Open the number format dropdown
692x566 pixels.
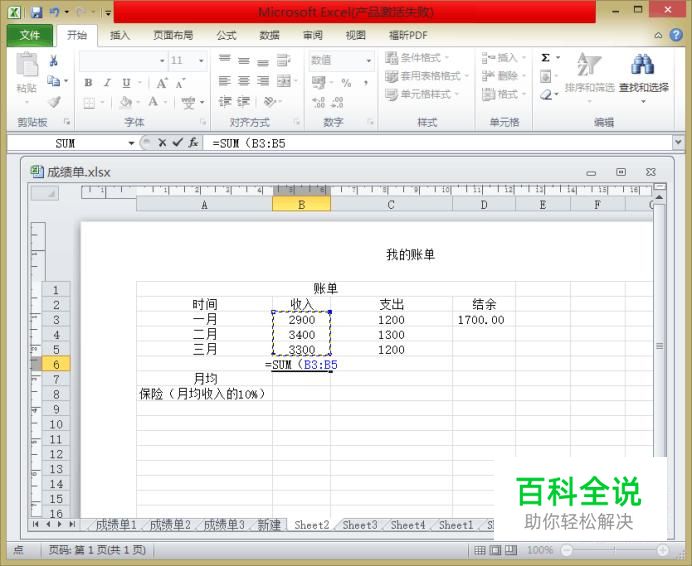pyautogui.click(x=369, y=60)
